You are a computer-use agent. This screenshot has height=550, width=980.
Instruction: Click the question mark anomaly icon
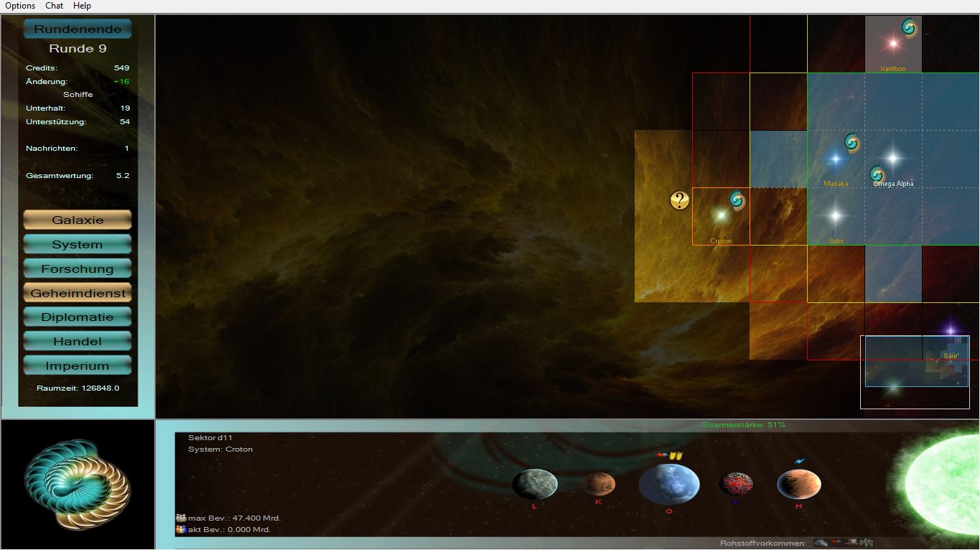tap(679, 200)
